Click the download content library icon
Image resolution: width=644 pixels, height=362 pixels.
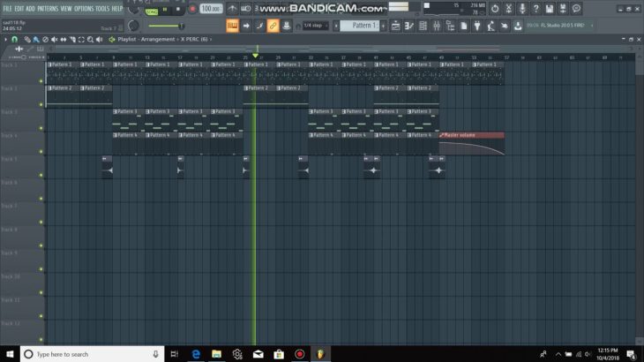[518, 26]
